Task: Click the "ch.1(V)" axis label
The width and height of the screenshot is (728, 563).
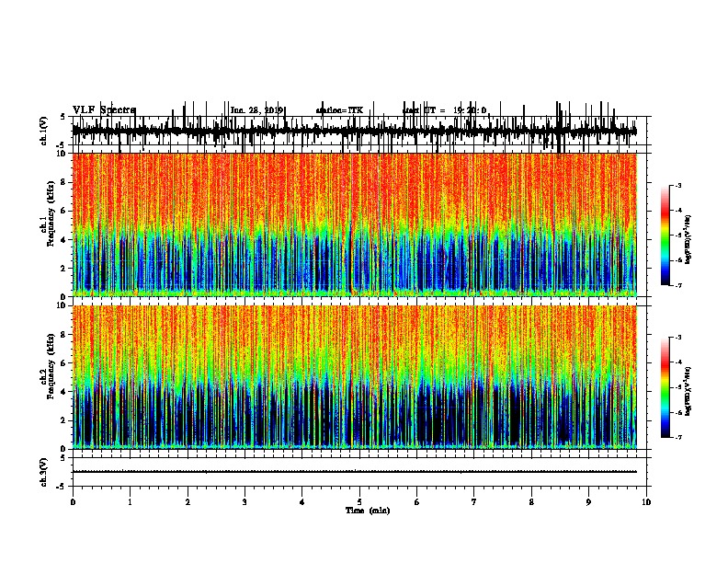Action: coord(44,131)
